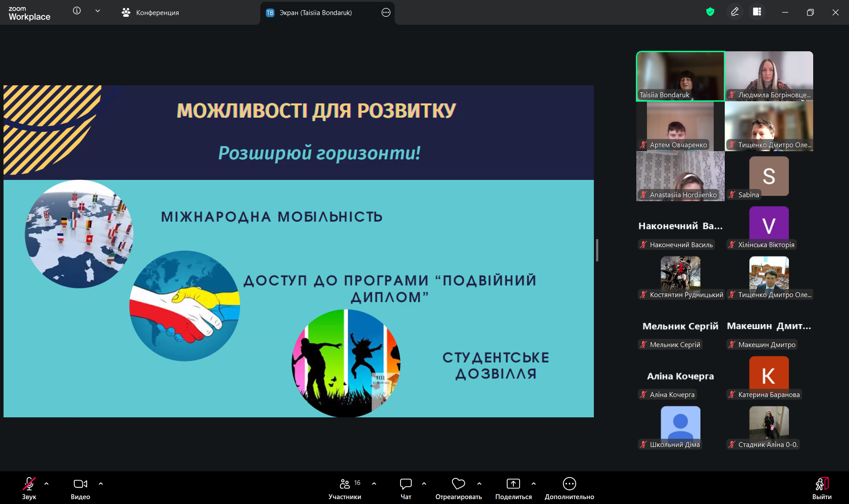Expand share options arrow beside Поделиться
Image resolution: width=849 pixels, height=504 pixels.
534,484
